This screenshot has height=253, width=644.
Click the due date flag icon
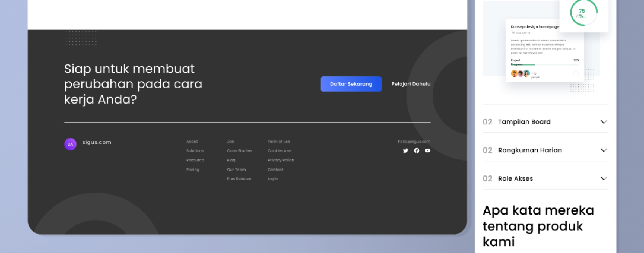[x=513, y=33]
